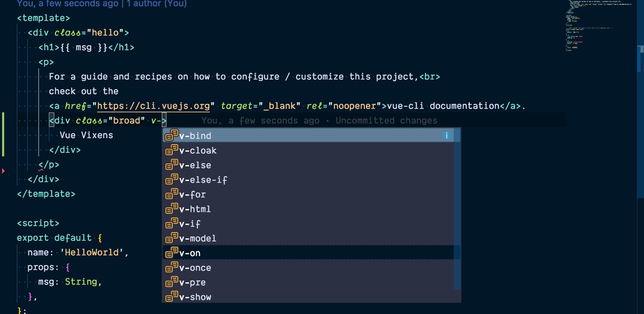Click the editor vertical scrollbar
Viewport: 644px width, 314px height.
(640, 122)
